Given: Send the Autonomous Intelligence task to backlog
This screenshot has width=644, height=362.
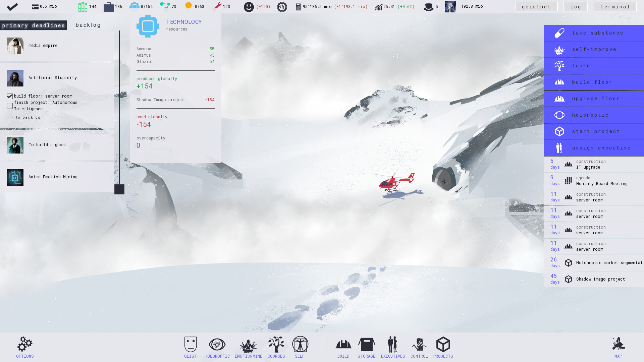Looking at the screenshot, I should (24, 117).
